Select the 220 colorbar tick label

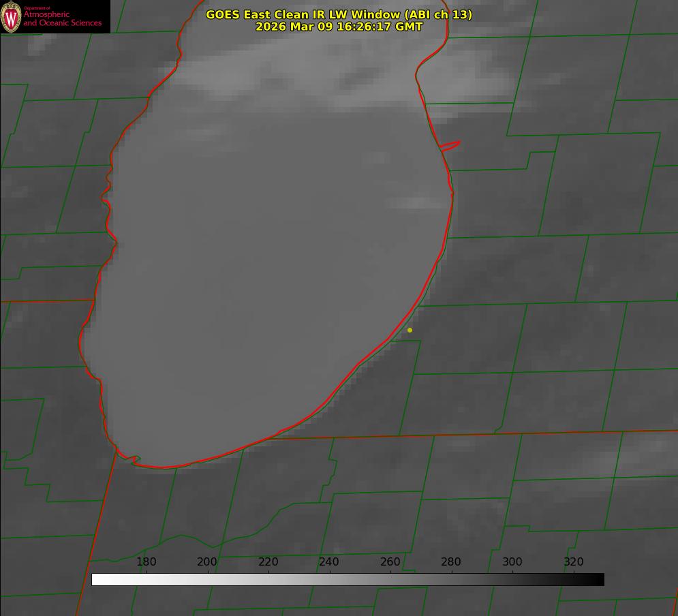click(x=268, y=562)
